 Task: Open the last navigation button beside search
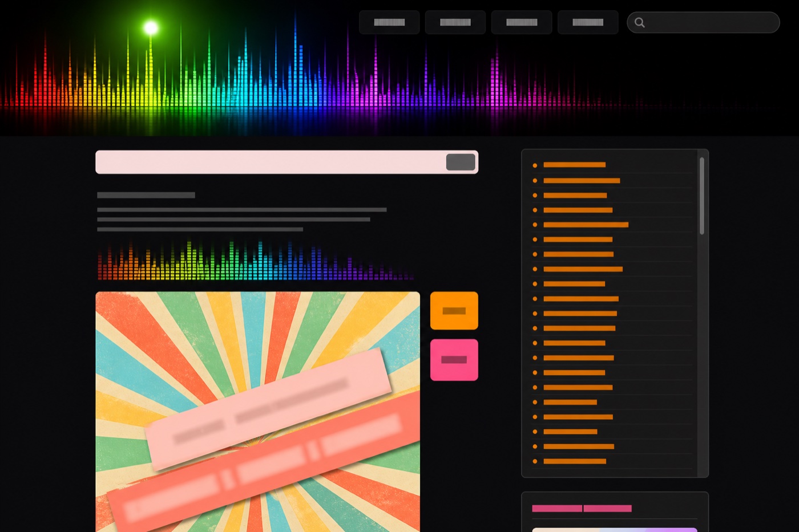(588, 22)
